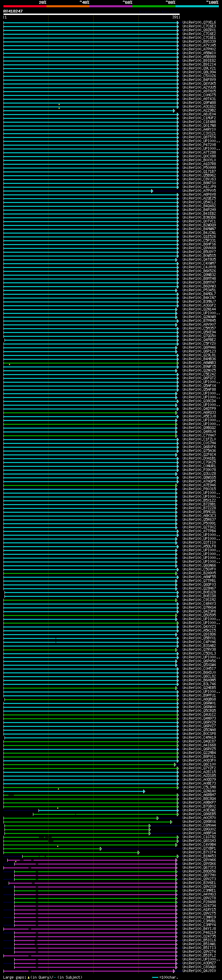Select hit label UniRef100_C1MUF2
222x980 pixels.
click(x=199, y=118)
